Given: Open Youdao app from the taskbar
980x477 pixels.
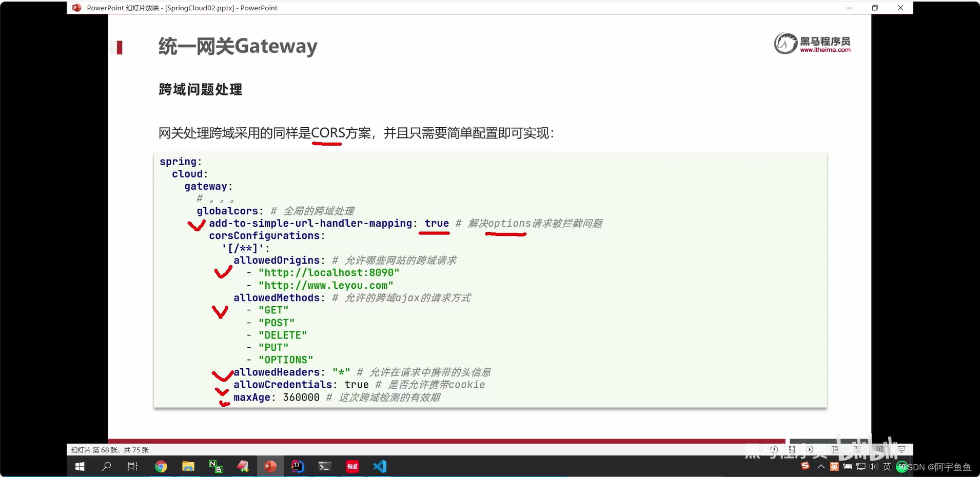Looking at the screenshot, I should click(352, 466).
